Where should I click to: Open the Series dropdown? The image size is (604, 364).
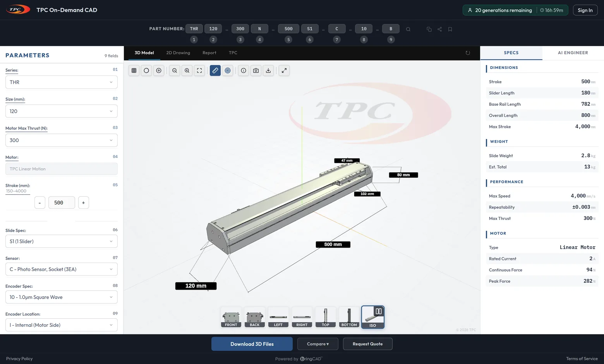(62, 82)
